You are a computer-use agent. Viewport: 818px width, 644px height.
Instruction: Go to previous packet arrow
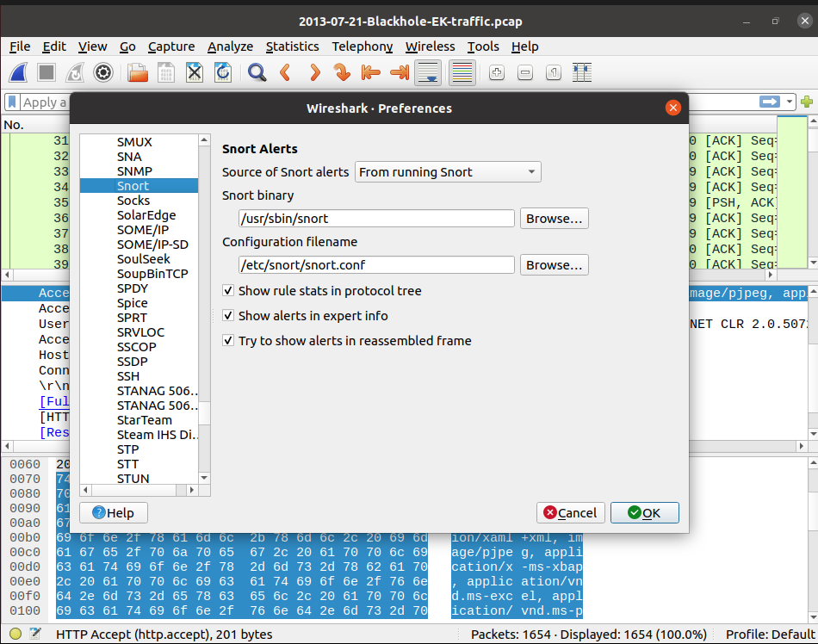[x=285, y=72]
